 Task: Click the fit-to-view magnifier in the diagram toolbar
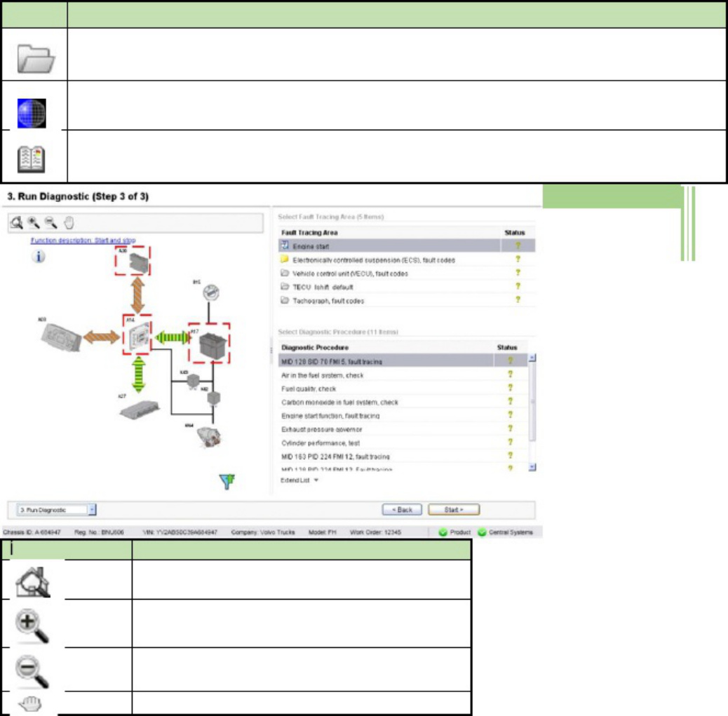pos(17,223)
